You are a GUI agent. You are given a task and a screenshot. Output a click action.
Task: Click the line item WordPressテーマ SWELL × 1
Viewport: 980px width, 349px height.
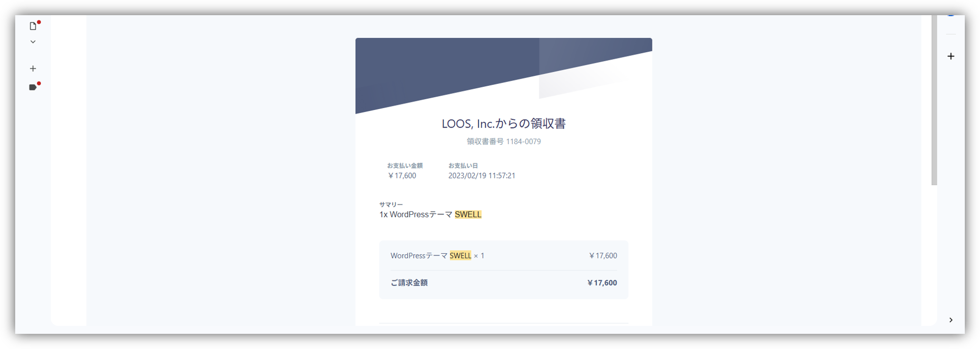[x=437, y=256]
